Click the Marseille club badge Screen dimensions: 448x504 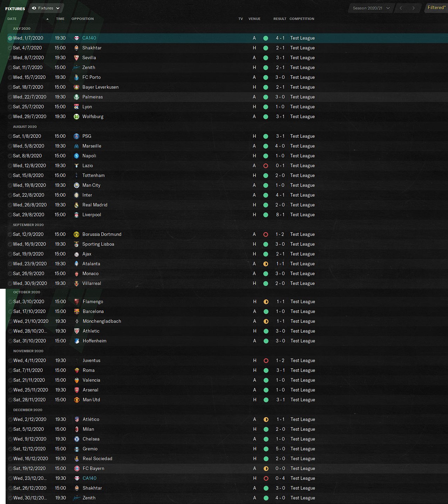pos(76,146)
